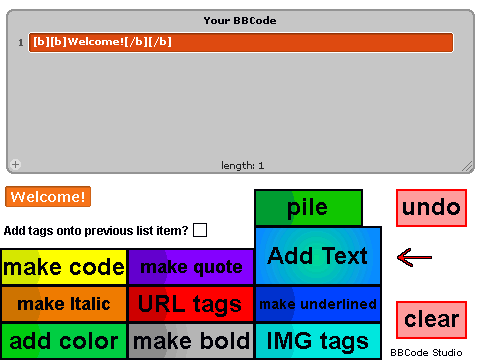The width and height of the screenshot is (480, 360).
Task: Click the Add tags onto previous list item? text
Action: point(96,231)
